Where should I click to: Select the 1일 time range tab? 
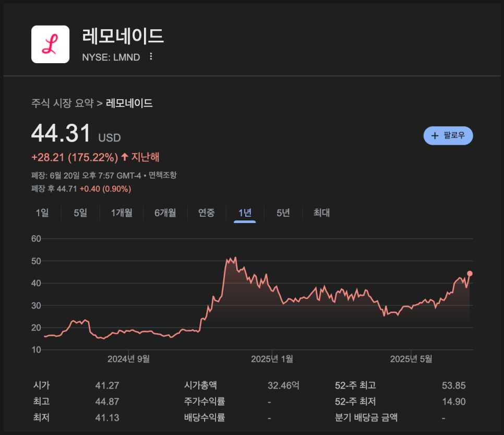click(x=42, y=213)
